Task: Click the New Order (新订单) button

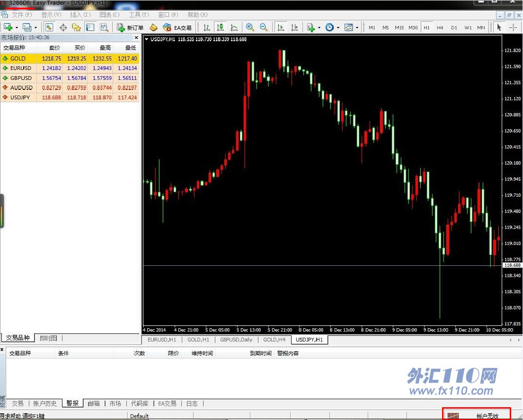Action: click(130, 27)
